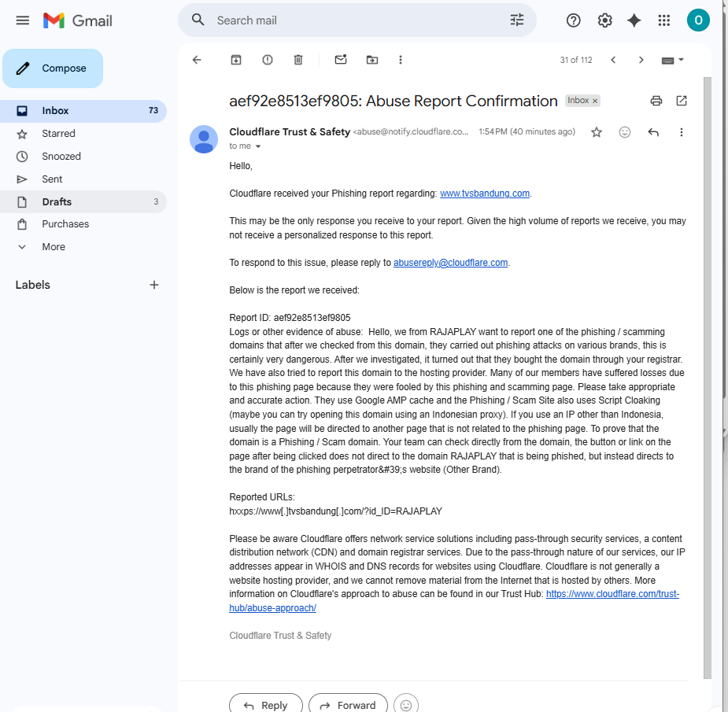728x712 pixels.
Task: Click the Report ID line
Action: point(290,318)
